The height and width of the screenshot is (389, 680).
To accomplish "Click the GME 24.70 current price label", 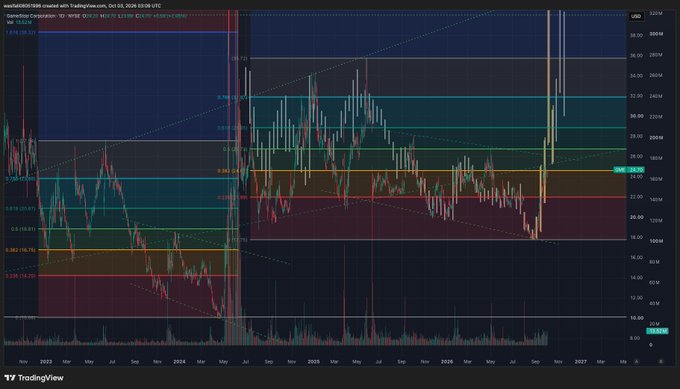I will [629, 170].
